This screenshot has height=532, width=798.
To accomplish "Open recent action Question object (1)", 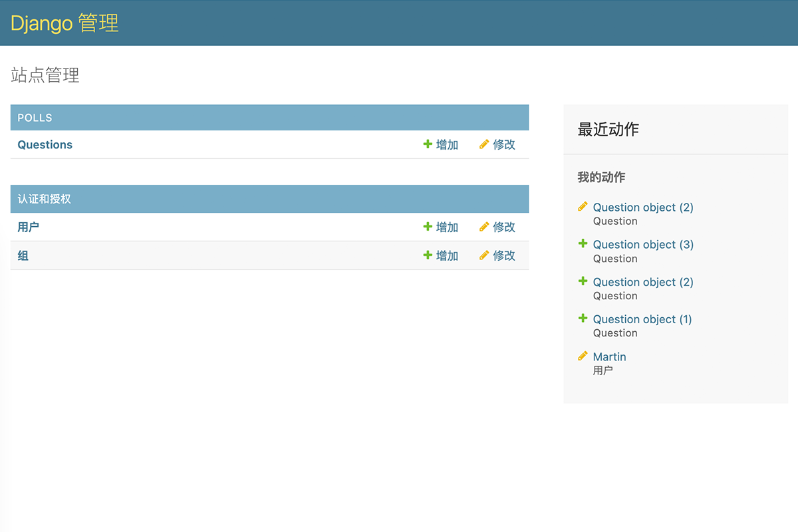I will [x=642, y=319].
